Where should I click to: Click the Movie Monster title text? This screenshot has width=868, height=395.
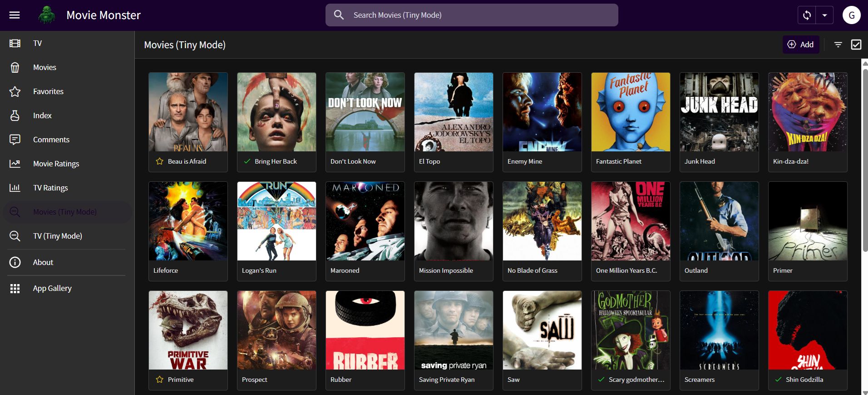(x=104, y=15)
